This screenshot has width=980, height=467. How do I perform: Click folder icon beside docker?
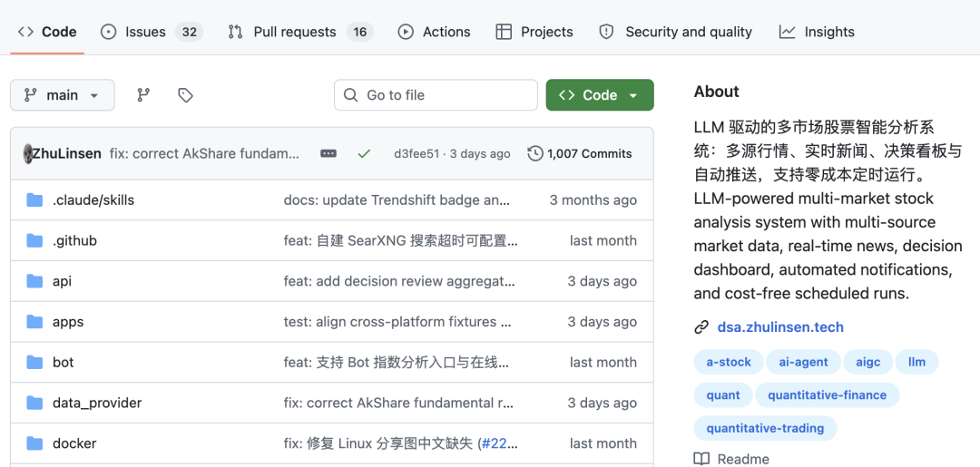click(x=34, y=443)
